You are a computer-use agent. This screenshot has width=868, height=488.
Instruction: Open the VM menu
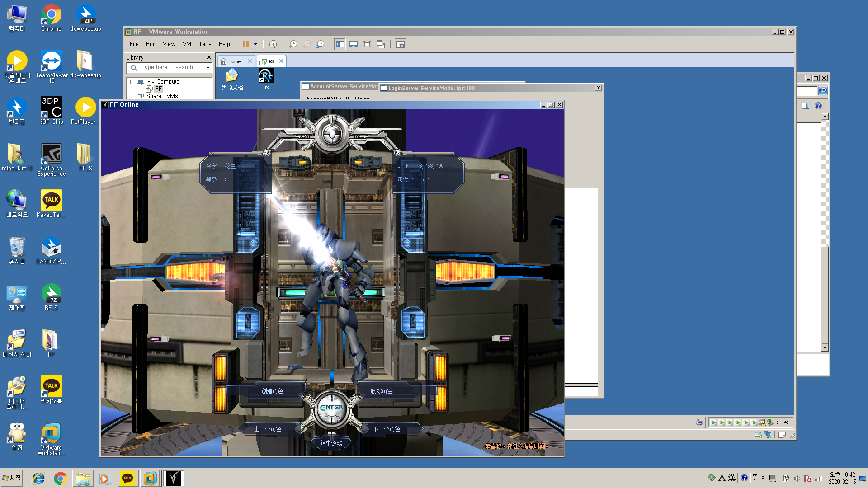click(187, 44)
